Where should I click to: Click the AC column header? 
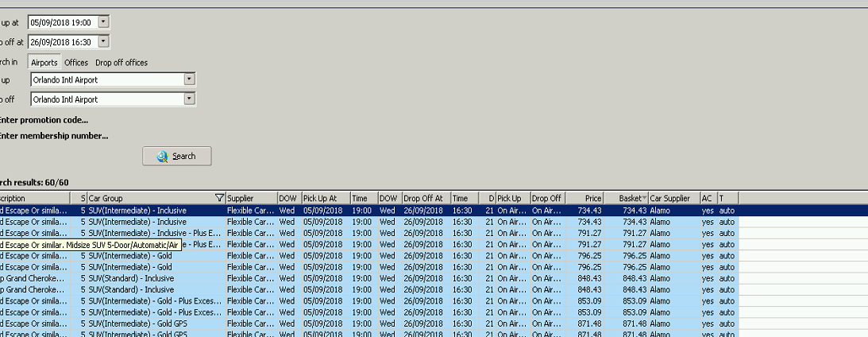(708, 198)
